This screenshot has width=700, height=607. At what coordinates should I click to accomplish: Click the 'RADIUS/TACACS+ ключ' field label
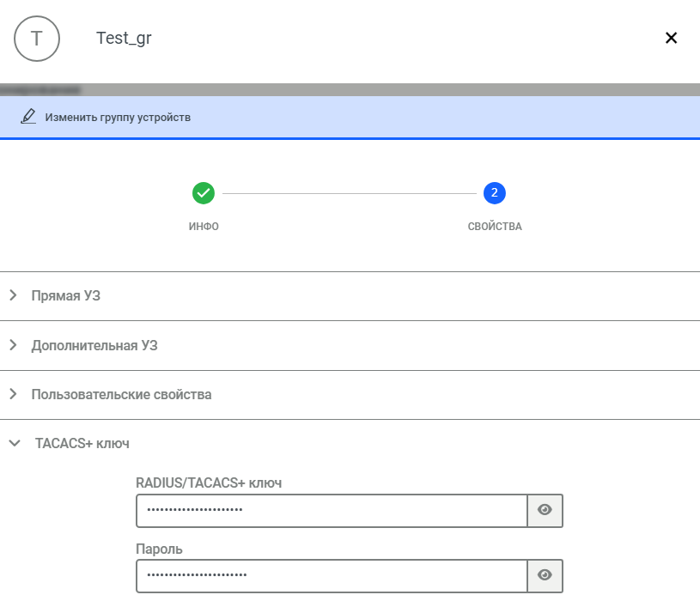[x=209, y=483]
